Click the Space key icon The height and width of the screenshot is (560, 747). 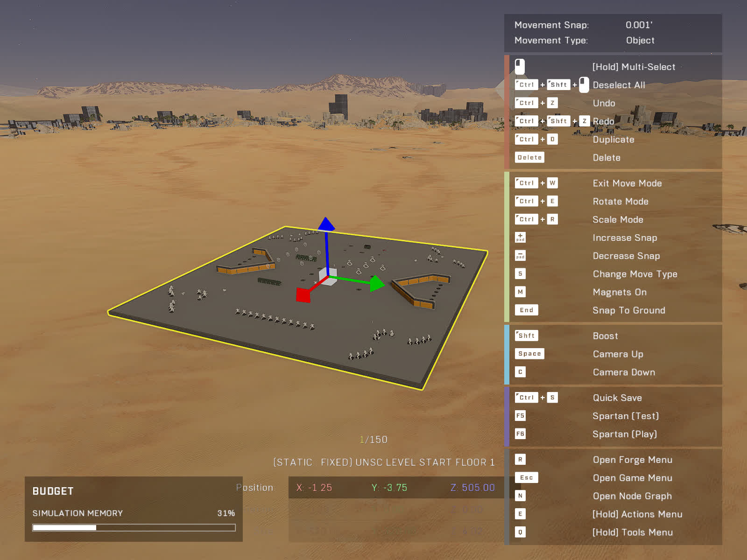[529, 354]
